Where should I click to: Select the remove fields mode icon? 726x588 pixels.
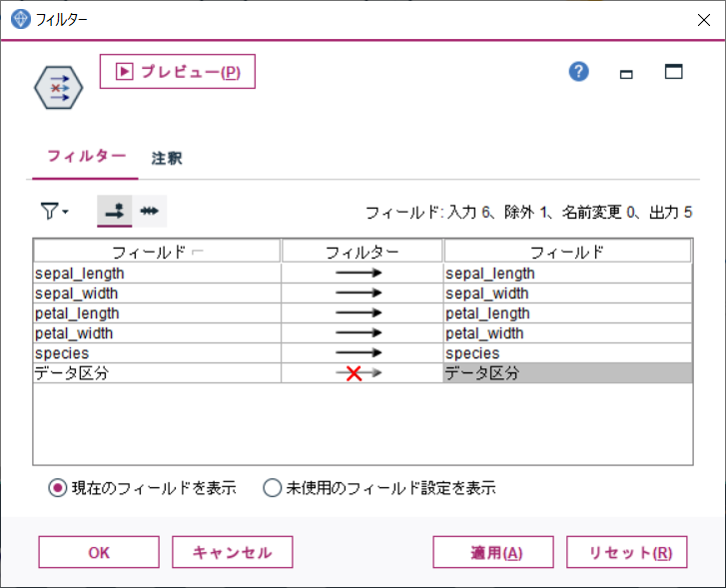click(x=115, y=211)
